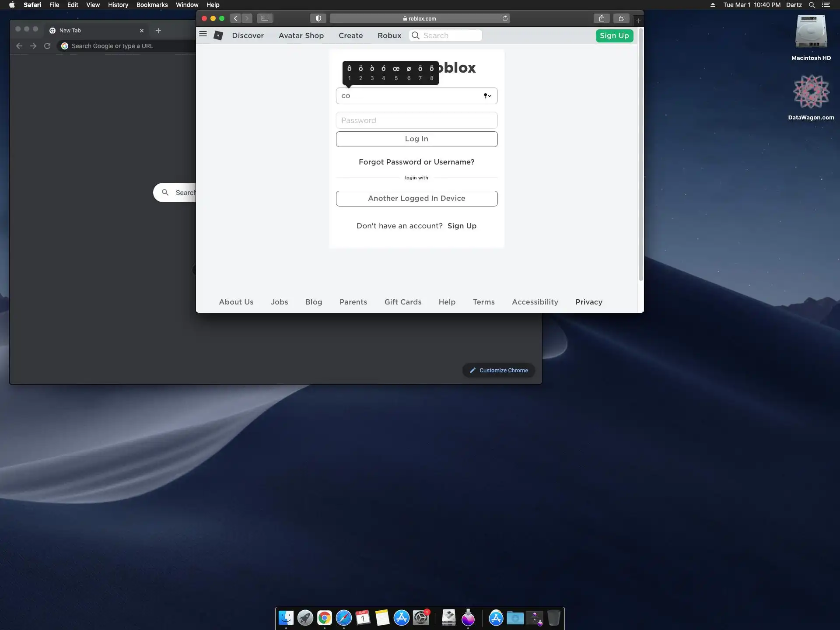This screenshot has width=840, height=630.
Task: Click Safari's sidebar toggle icon
Action: (x=265, y=18)
